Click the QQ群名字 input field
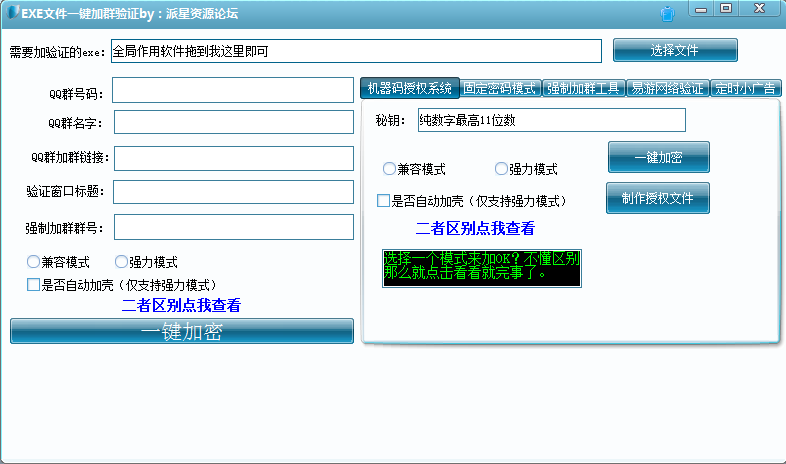This screenshot has width=786, height=464. (234, 122)
